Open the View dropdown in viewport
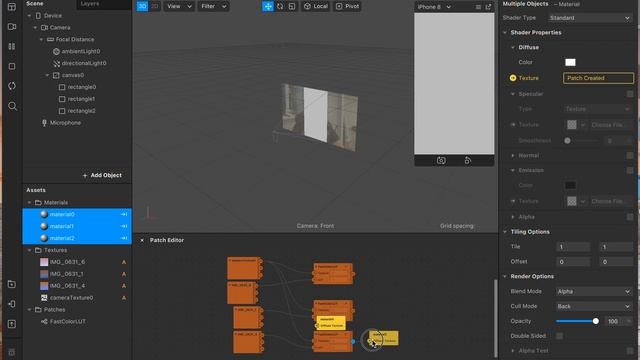640x360 pixels. [x=179, y=6]
